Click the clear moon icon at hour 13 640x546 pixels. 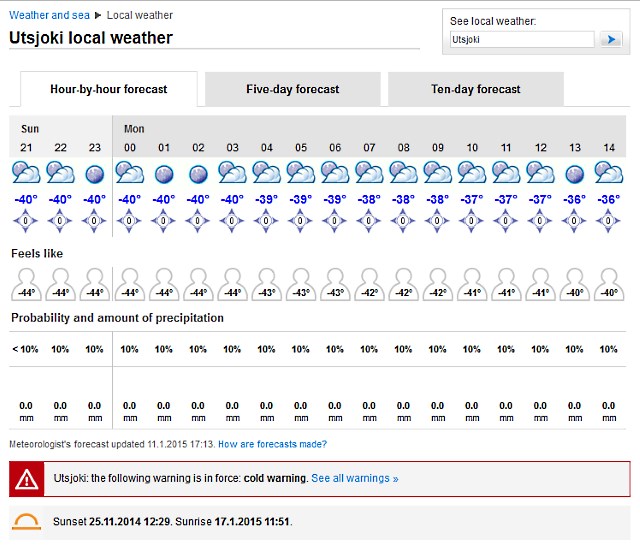click(x=574, y=174)
